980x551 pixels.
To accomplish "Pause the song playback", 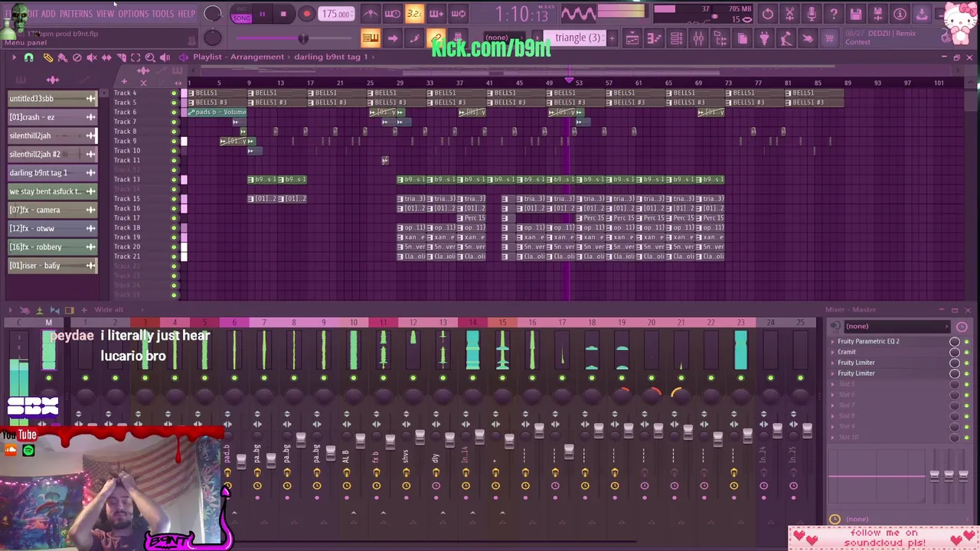I will point(262,14).
